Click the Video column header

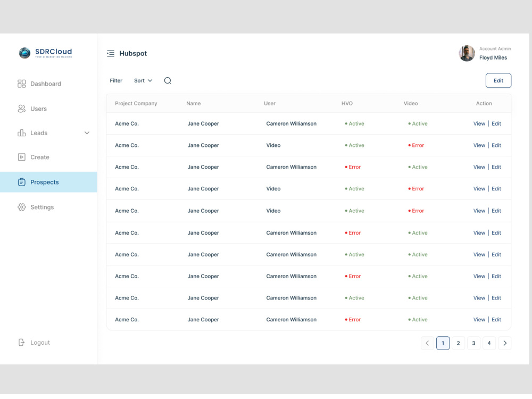point(411,104)
